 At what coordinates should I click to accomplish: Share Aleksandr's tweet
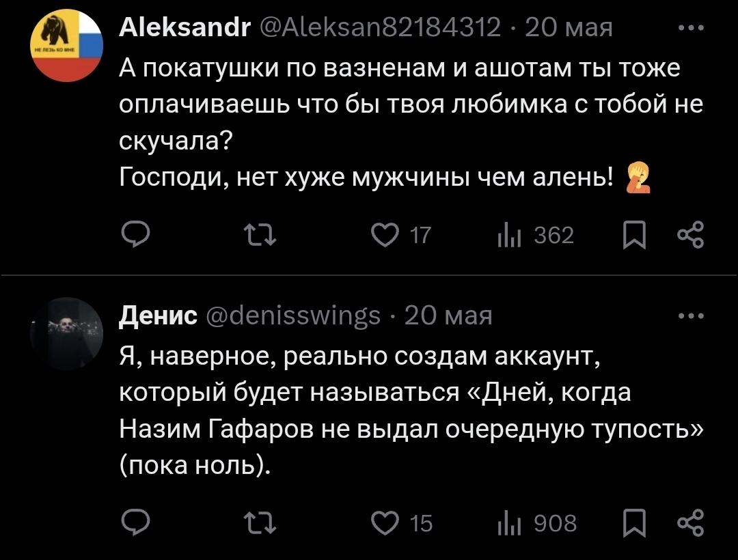(689, 236)
